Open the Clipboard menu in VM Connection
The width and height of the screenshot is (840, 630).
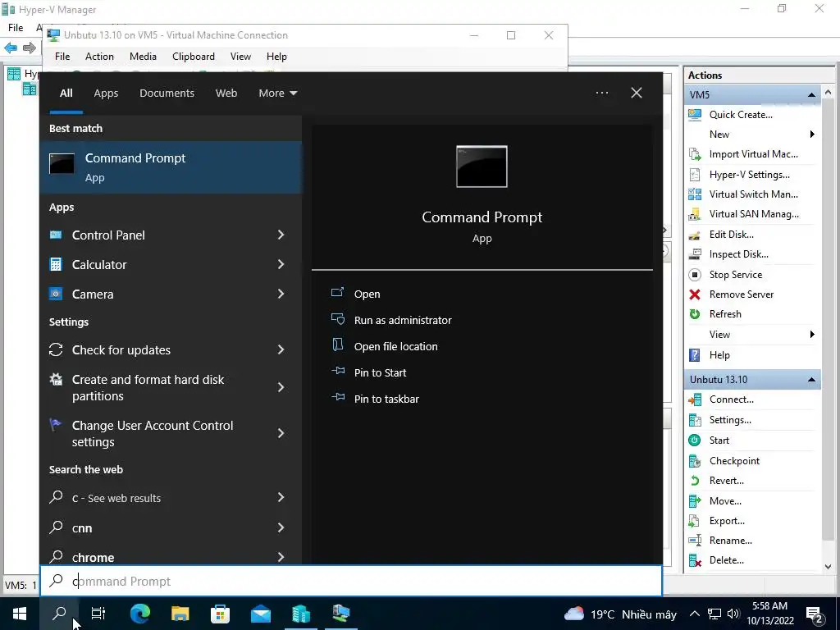pos(194,57)
